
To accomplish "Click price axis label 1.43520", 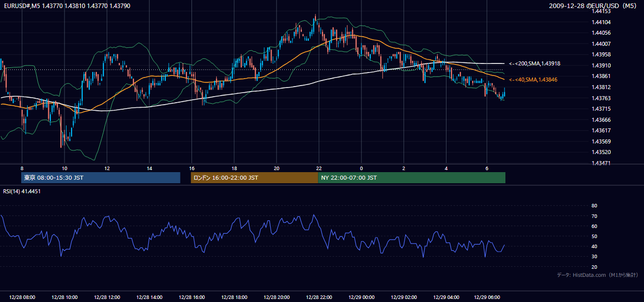I will click(601, 152).
